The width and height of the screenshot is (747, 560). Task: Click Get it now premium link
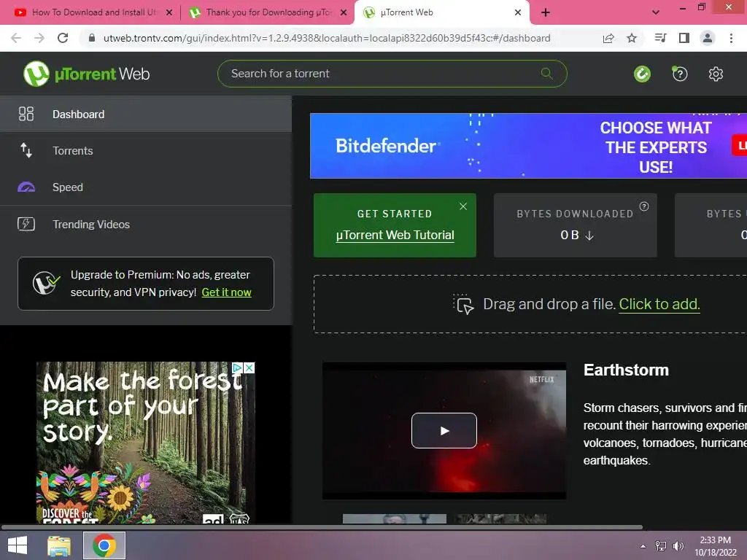226,292
